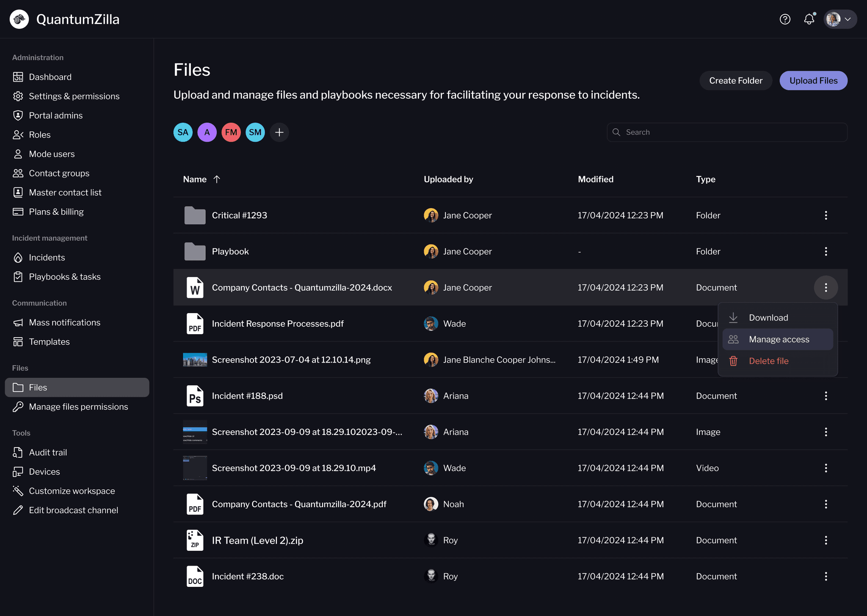Select the red FM member avatar
Image resolution: width=867 pixels, height=616 pixels.
coord(231,132)
